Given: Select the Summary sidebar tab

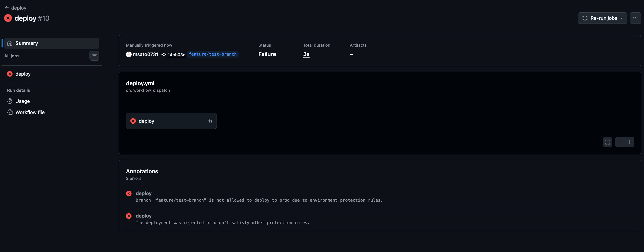Looking at the screenshot, I should click(x=52, y=43).
